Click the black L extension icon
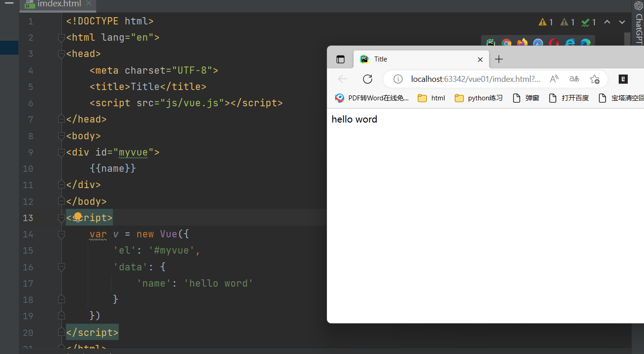Screen dimensions: 644x354 [623, 79]
